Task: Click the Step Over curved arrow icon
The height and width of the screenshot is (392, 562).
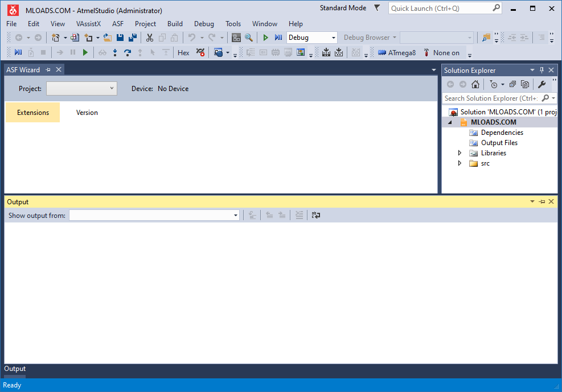Action: [127, 52]
